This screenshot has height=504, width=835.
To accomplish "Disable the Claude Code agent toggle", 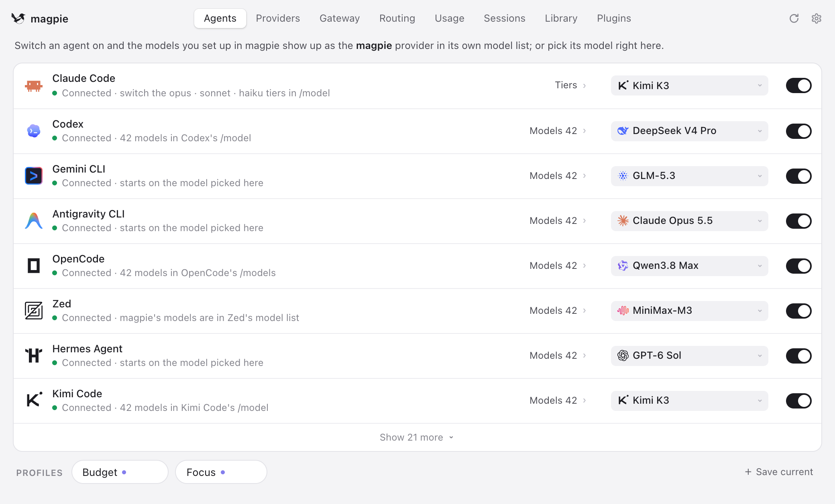I will point(798,85).
